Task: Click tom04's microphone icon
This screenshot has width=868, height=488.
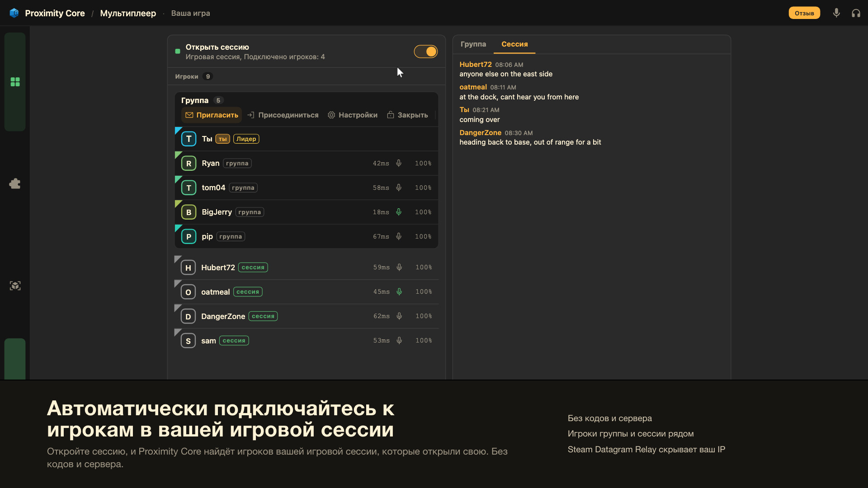Action: [399, 188]
